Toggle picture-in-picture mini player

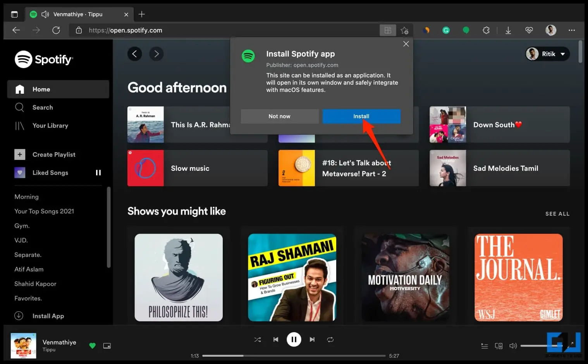click(x=107, y=346)
